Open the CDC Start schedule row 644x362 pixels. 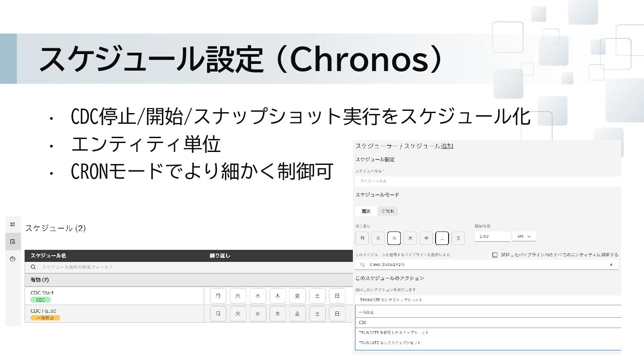(x=189, y=296)
